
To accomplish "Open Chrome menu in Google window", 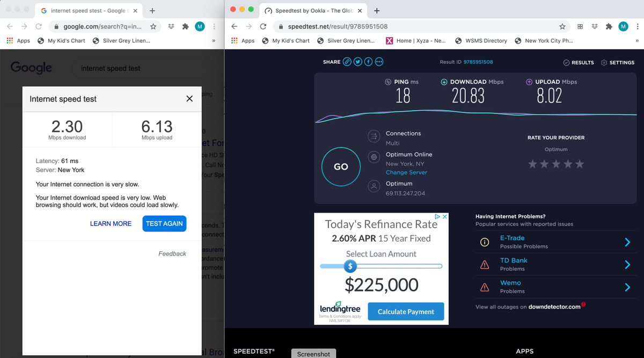I will coord(214,26).
